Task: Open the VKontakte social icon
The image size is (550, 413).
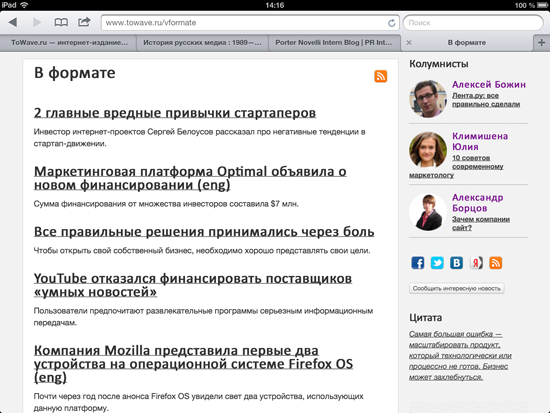Action: pos(456,262)
